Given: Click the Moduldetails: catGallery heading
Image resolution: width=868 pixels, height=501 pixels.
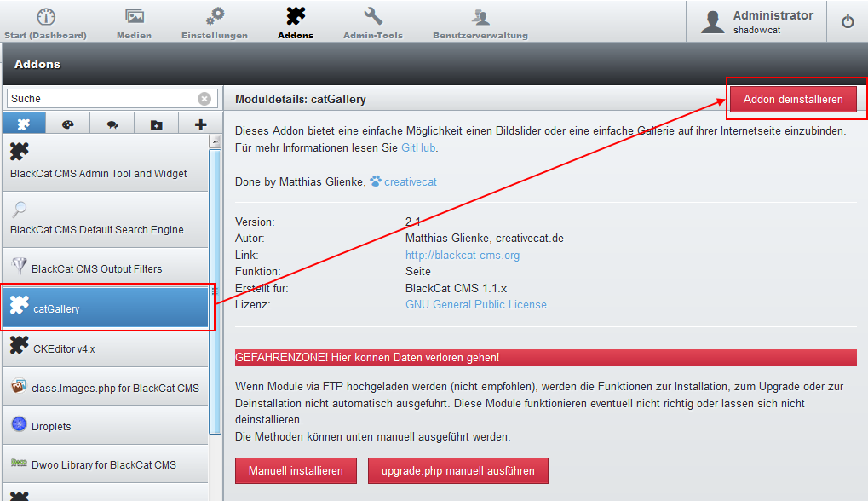Looking at the screenshot, I should pyautogui.click(x=301, y=99).
